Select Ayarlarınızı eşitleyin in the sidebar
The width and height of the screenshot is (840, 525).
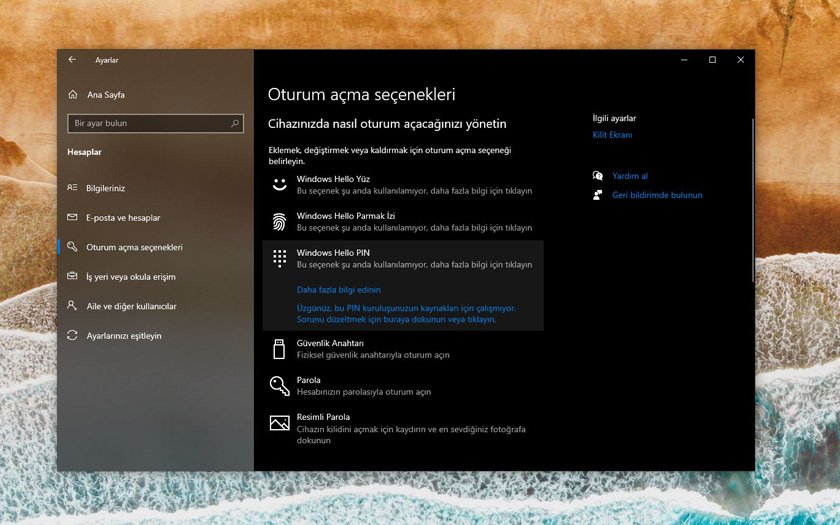[123, 336]
